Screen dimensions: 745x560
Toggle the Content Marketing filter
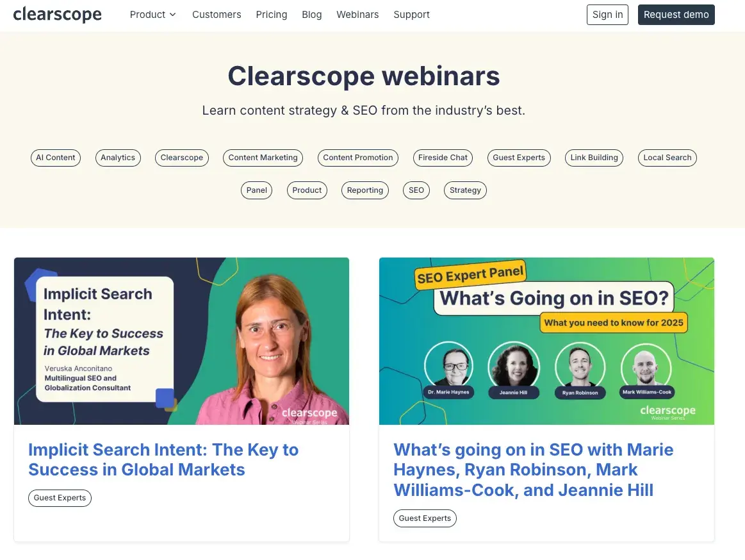(263, 158)
